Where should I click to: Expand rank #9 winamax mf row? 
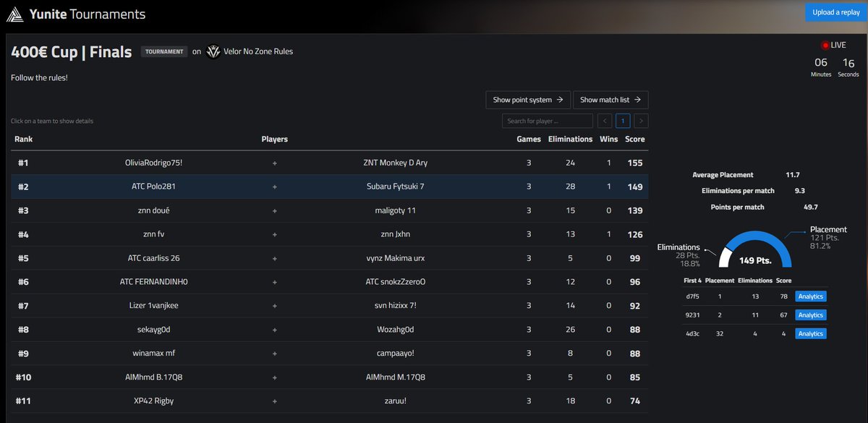coord(330,353)
